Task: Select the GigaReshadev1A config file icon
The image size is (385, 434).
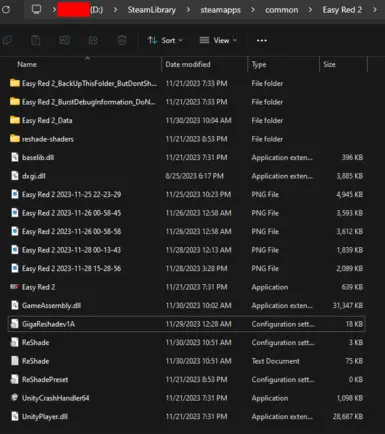Action: pos(15,324)
